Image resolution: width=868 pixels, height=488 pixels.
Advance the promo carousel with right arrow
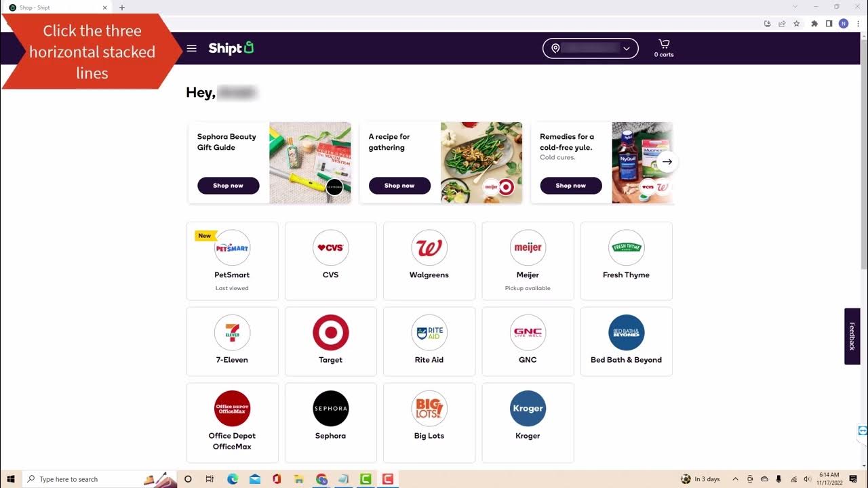point(667,162)
